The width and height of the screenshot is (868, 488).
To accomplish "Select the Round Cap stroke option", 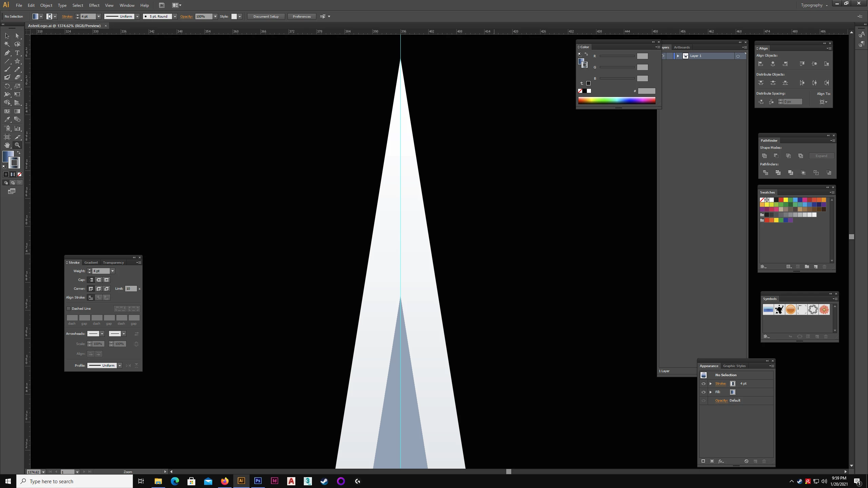I will pos(99,280).
